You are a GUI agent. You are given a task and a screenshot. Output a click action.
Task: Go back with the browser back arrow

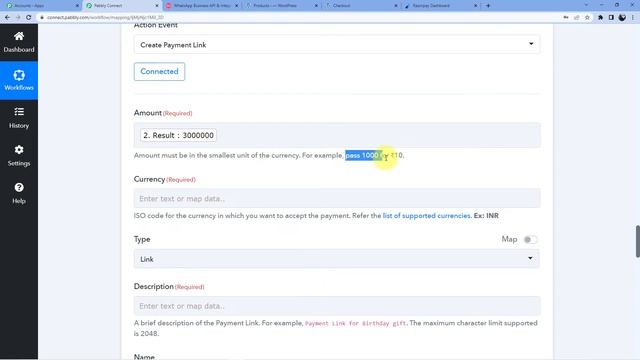(x=7, y=18)
